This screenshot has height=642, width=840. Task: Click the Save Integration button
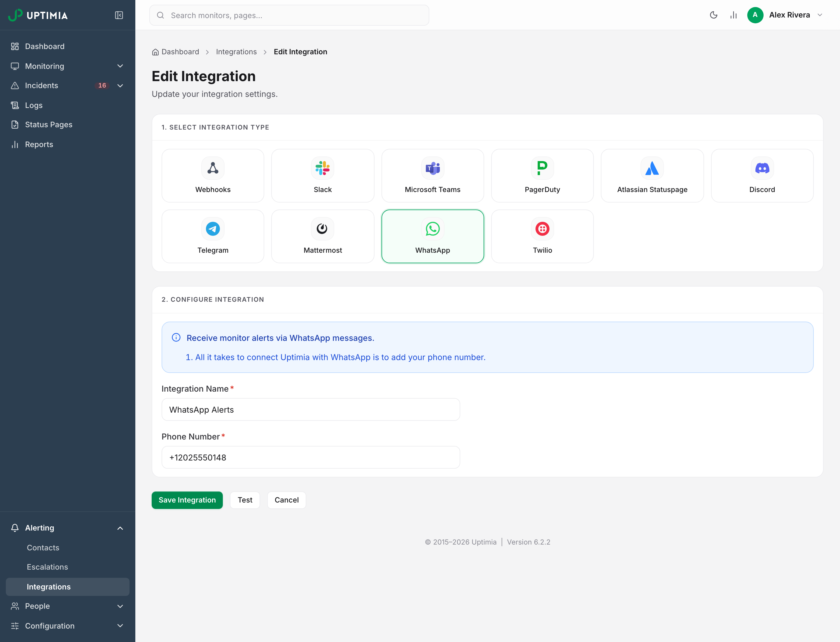pyautogui.click(x=187, y=500)
